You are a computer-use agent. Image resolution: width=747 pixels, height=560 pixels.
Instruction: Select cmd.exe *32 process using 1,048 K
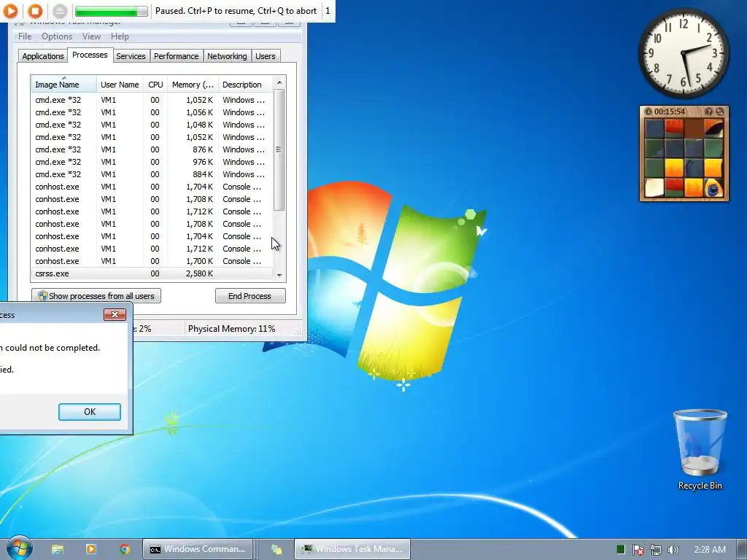[x=152, y=125]
